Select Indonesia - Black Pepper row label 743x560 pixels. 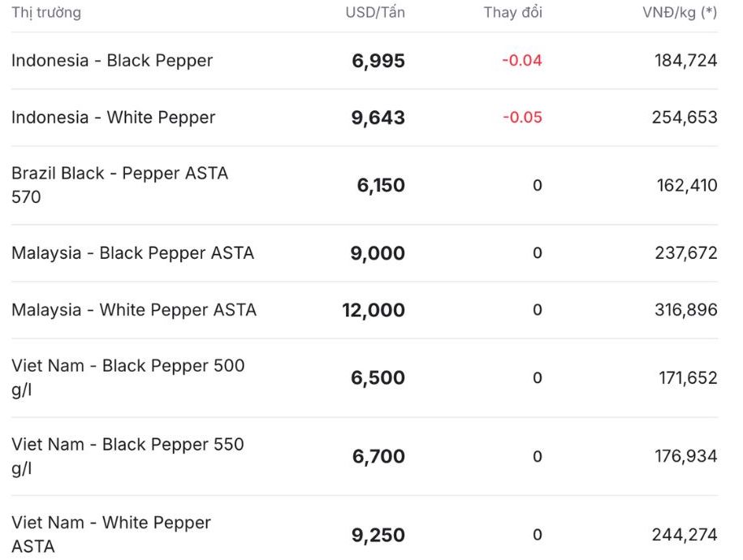click(112, 61)
